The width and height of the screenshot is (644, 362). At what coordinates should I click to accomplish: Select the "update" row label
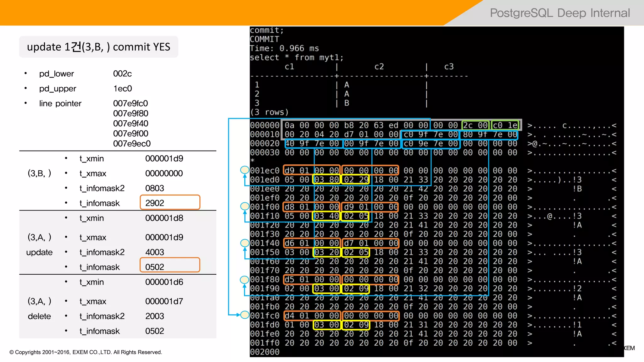pos(39,252)
